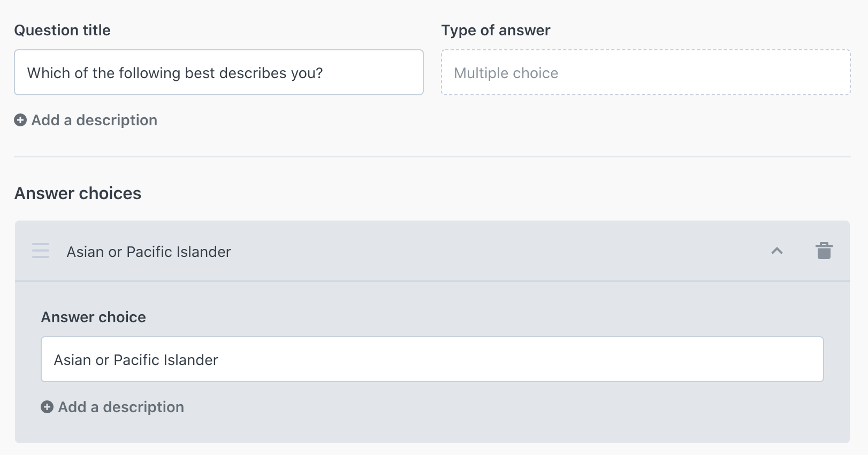This screenshot has width=868, height=455.
Task: Place cursor after 'describes you?' text
Action: point(324,73)
